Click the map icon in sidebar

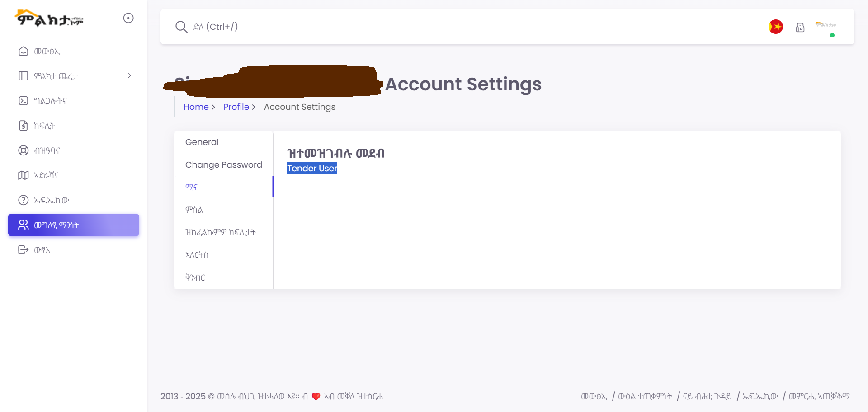point(23,175)
